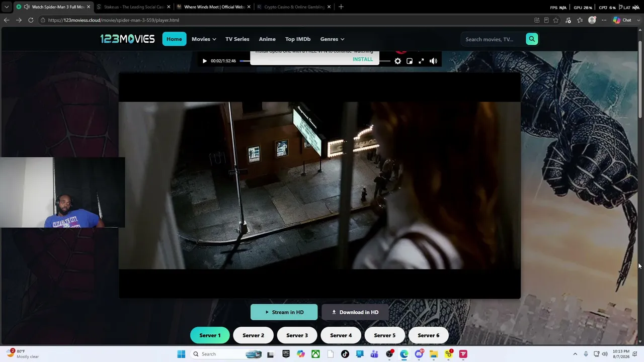
Task: Open the Top IMDb nav link
Action: (x=298, y=39)
